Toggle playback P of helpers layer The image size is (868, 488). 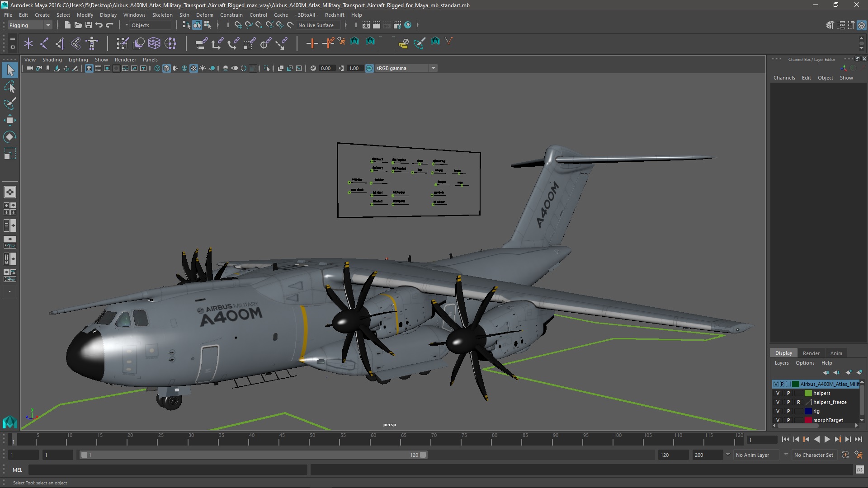click(x=788, y=393)
